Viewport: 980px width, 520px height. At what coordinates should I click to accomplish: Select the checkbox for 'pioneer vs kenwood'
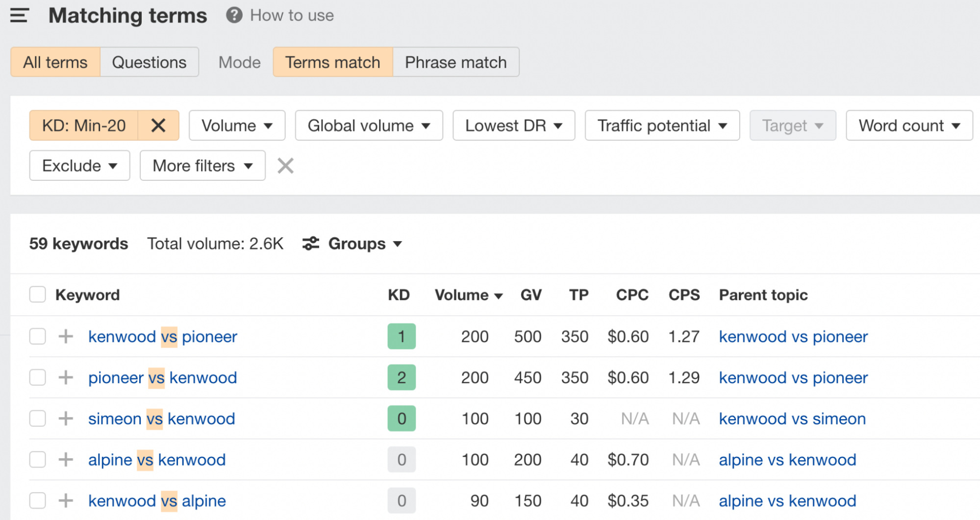[37, 377]
